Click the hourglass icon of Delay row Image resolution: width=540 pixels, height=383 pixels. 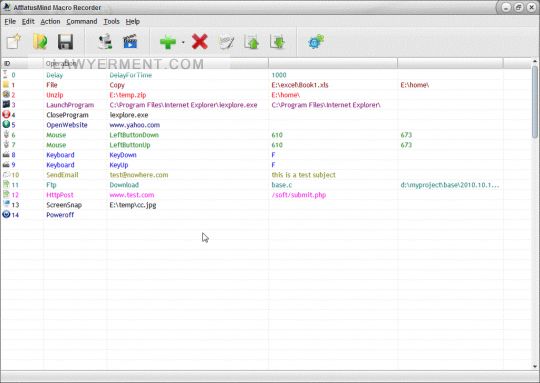pos(6,74)
